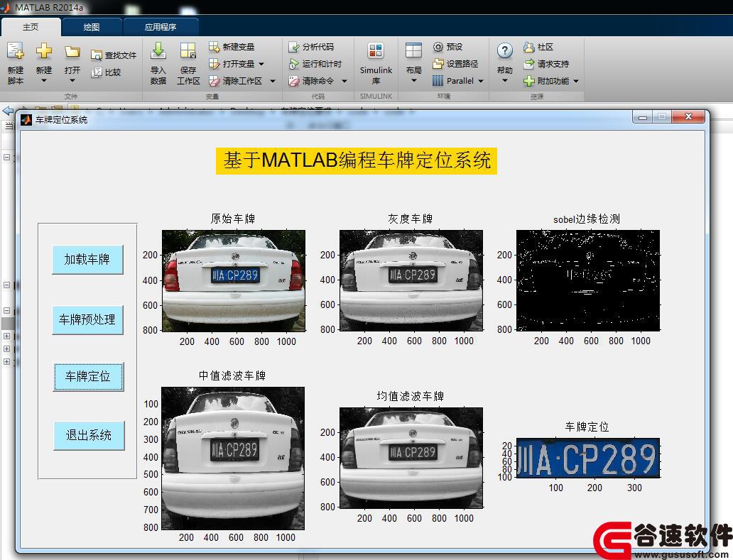Open the 清除工作区 dropdown arrow
Screen dimensions: 733x560
coord(273,82)
